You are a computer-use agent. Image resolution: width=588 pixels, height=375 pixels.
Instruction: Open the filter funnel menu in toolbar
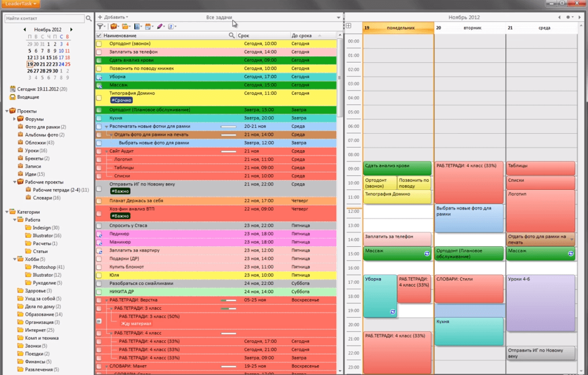click(101, 26)
